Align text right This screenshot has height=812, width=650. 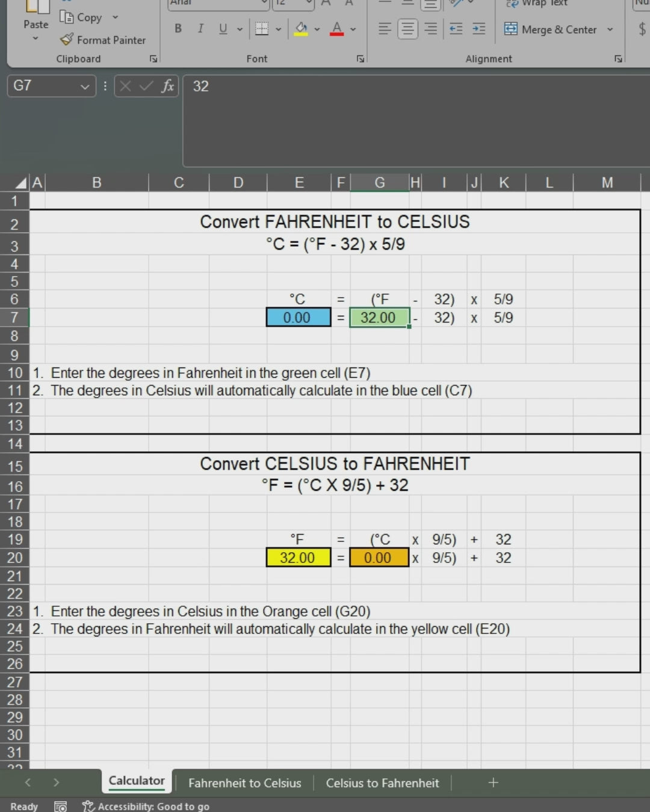tap(430, 29)
